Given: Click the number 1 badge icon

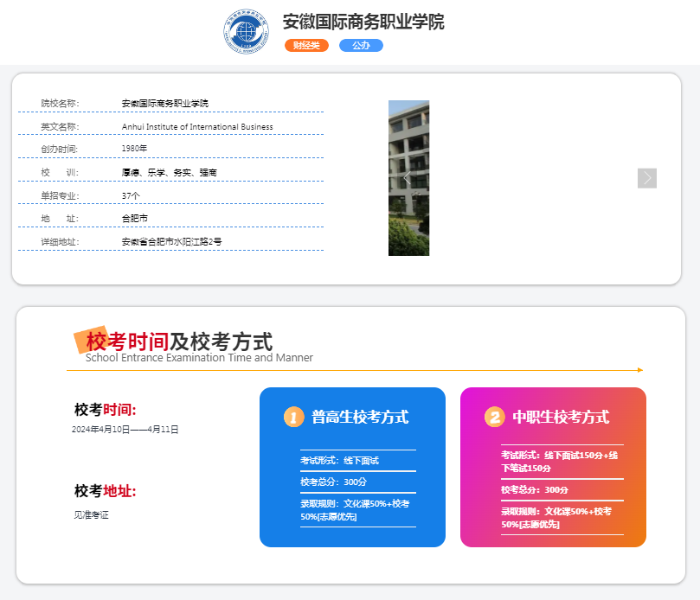Looking at the screenshot, I should [x=293, y=417].
